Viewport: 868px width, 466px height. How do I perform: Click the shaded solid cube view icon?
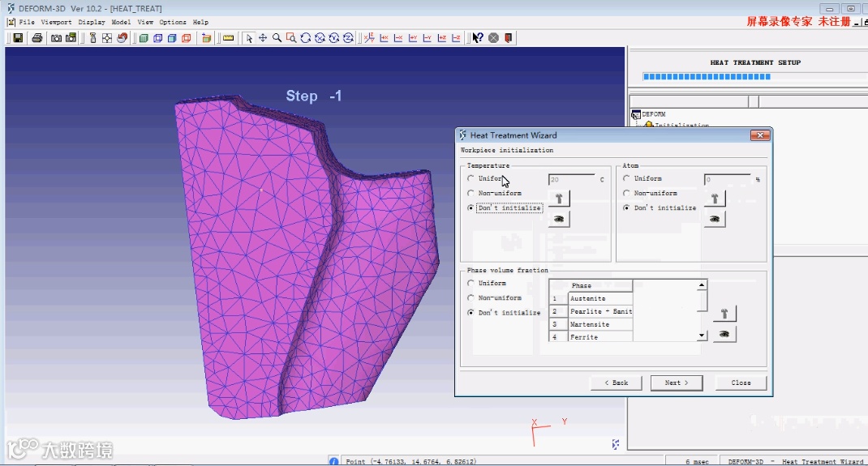pos(144,37)
